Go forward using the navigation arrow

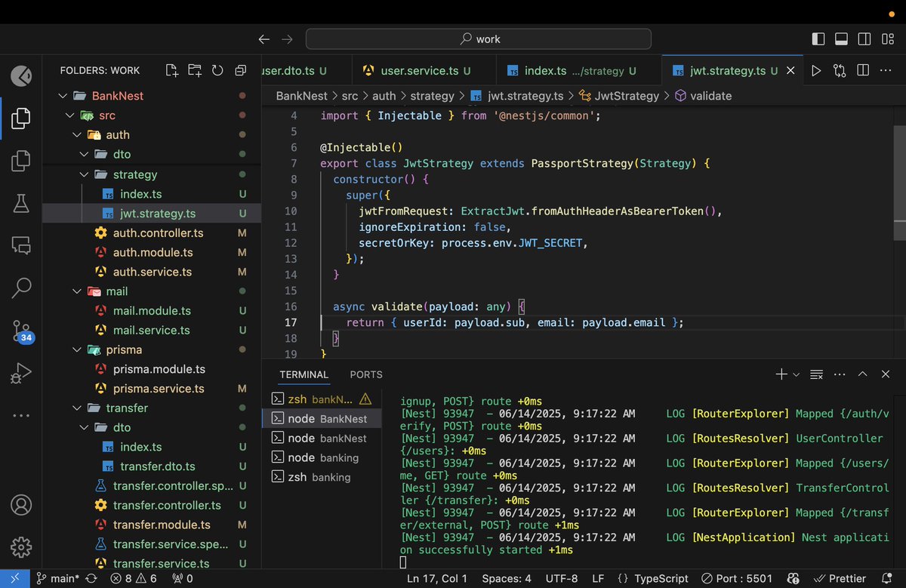pyautogui.click(x=287, y=39)
